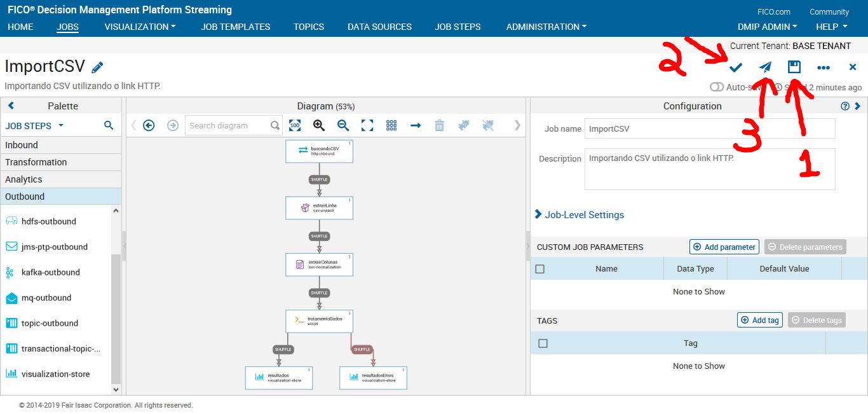Open the DATA SOURCES menu item
The height and width of the screenshot is (414, 868).
tap(379, 27)
